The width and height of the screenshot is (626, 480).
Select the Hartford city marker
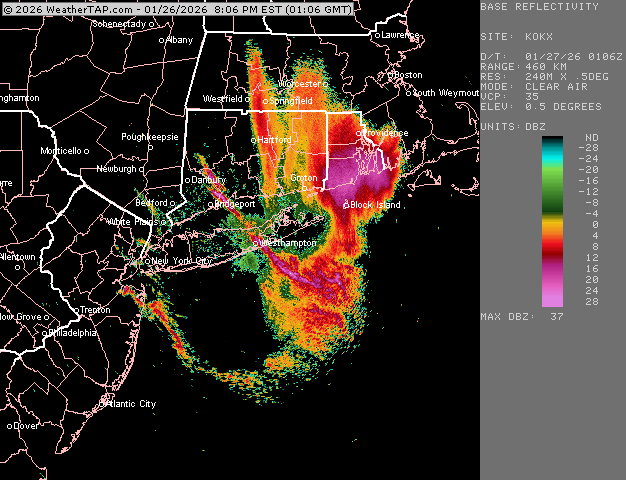[x=254, y=140]
